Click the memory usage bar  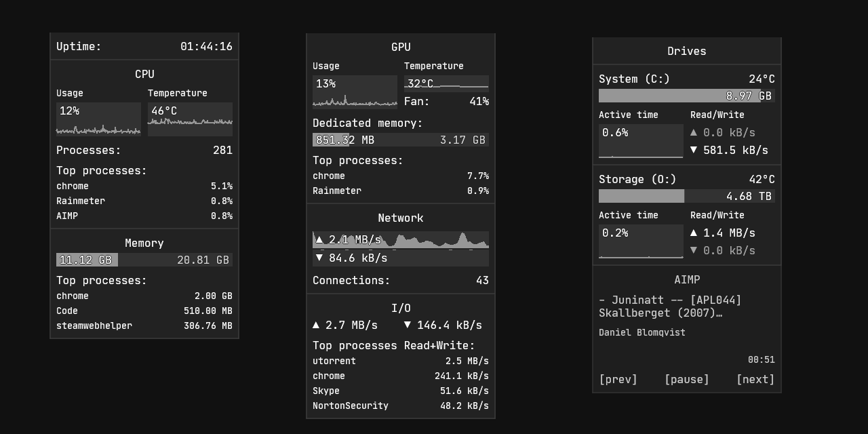point(144,260)
